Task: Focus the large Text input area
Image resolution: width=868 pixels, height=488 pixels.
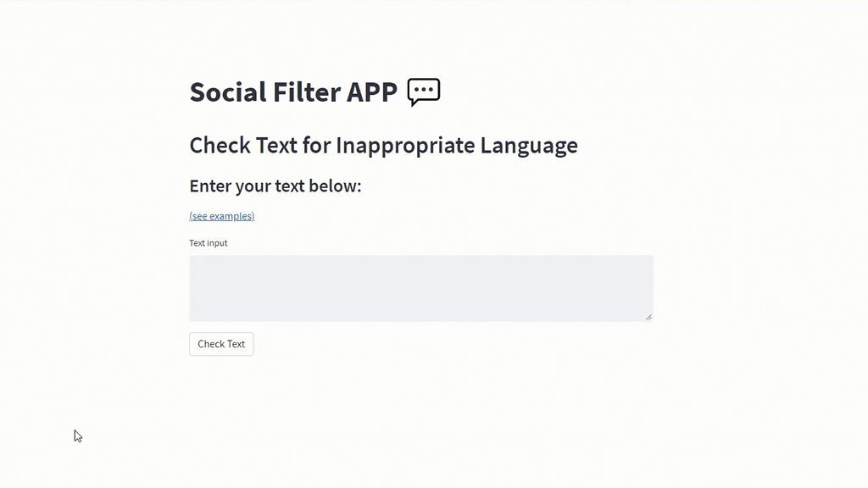Action: (421, 288)
